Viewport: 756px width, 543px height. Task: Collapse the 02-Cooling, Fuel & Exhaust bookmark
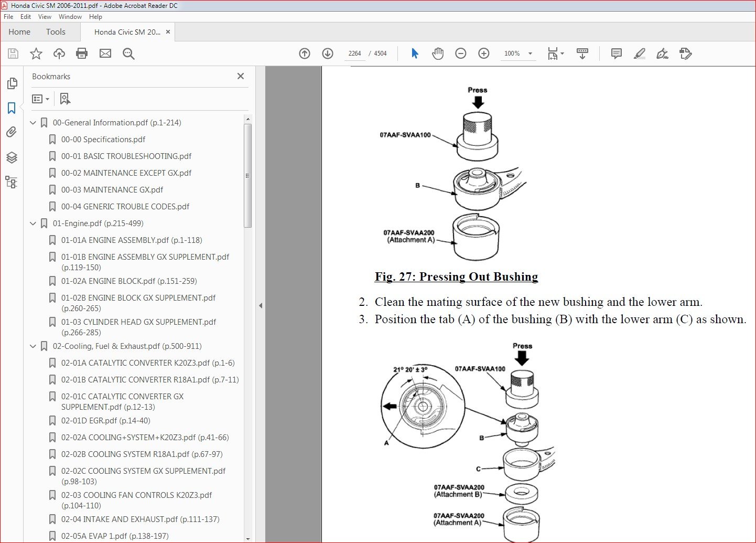pos(33,346)
